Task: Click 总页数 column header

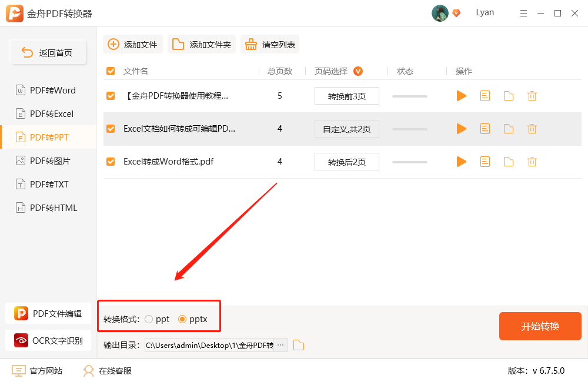Action: click(280, 71)
